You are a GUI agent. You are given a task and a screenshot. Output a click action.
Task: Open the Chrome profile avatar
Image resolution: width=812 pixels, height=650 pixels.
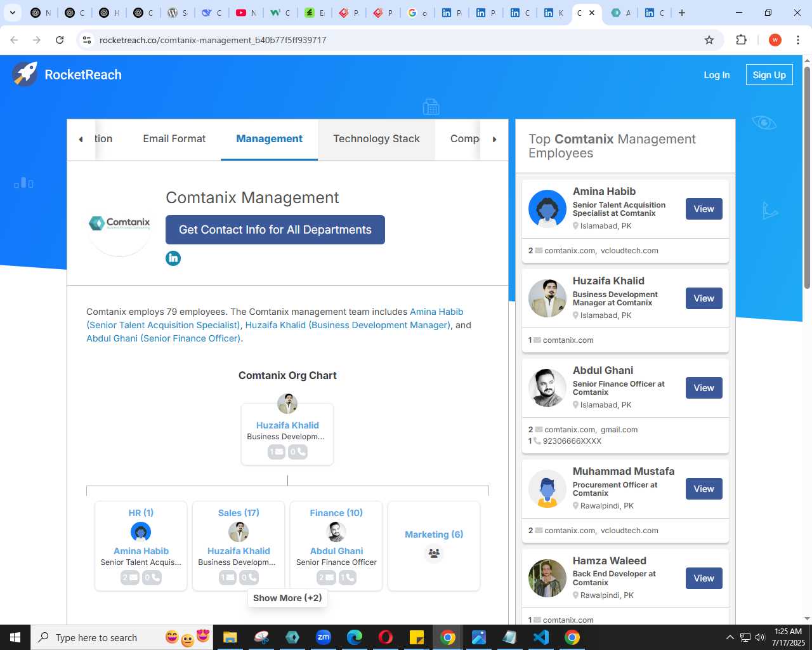pyautogui.click(x=775, y=40)
